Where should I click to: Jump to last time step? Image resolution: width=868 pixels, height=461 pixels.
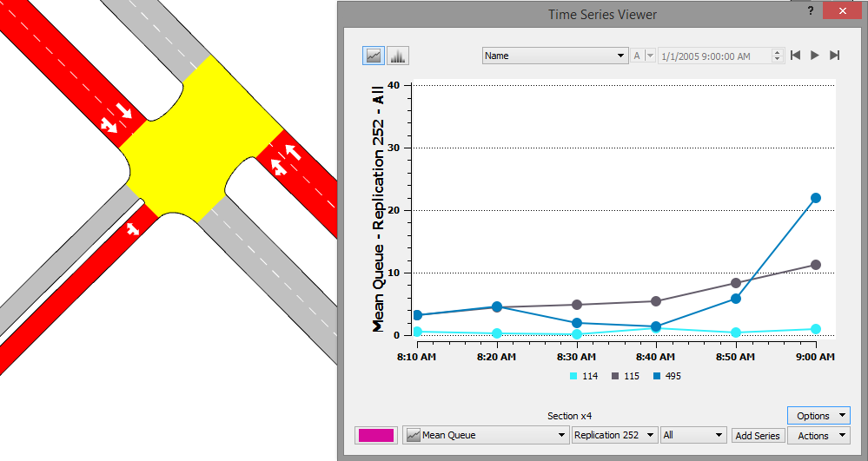(834, 55)
